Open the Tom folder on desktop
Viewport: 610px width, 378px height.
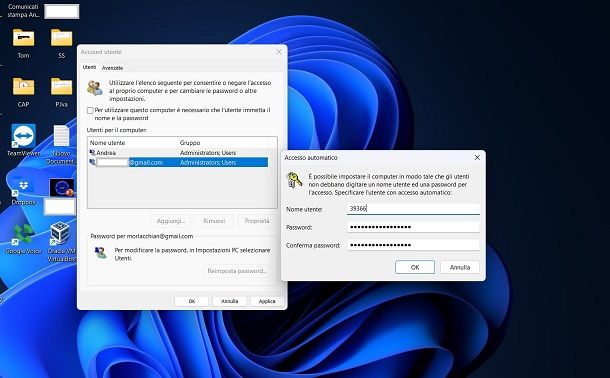pos(23,38)
